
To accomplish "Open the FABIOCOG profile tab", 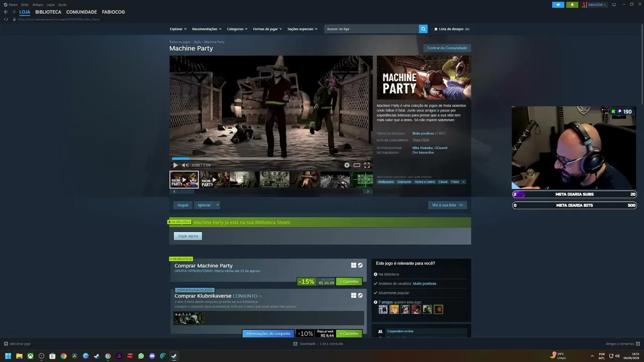I will [113, 12].
